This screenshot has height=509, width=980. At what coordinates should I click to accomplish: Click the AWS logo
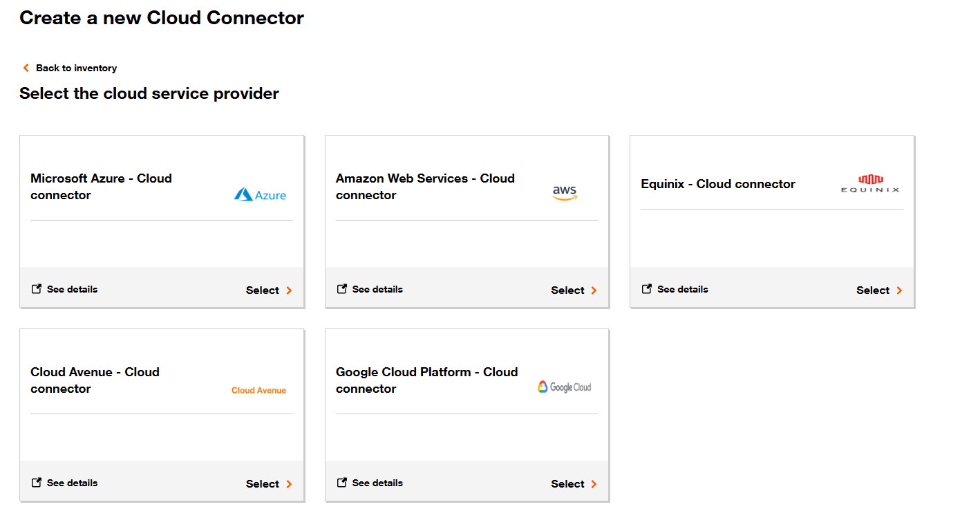point(565,193)
